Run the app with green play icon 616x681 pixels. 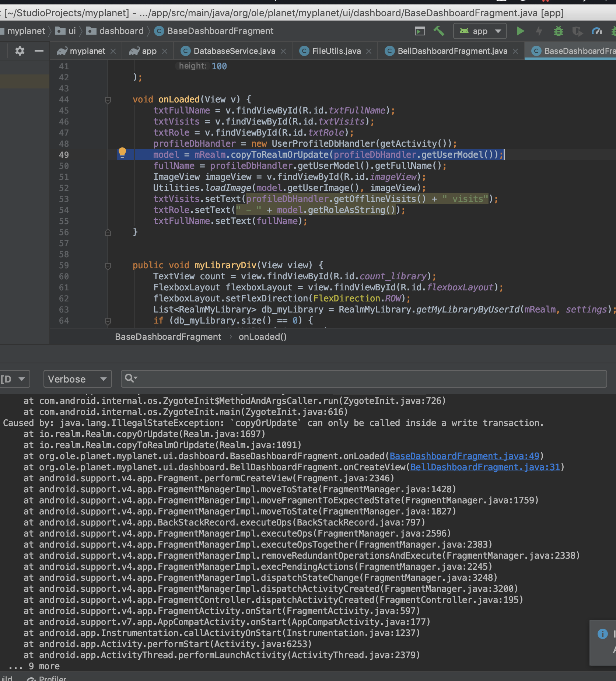520,31
